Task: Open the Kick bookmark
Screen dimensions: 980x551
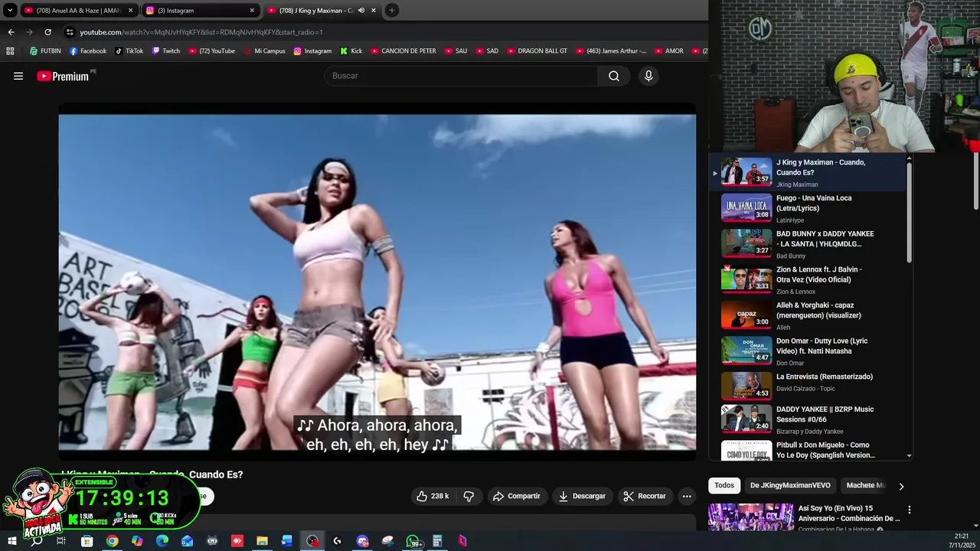Action: pos(351,51)
